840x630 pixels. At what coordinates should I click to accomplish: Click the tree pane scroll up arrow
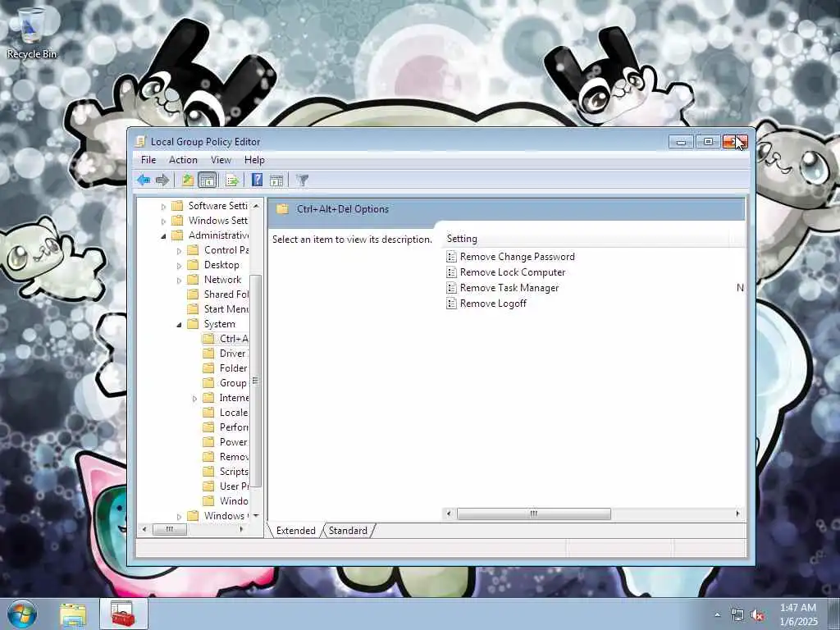256,206
